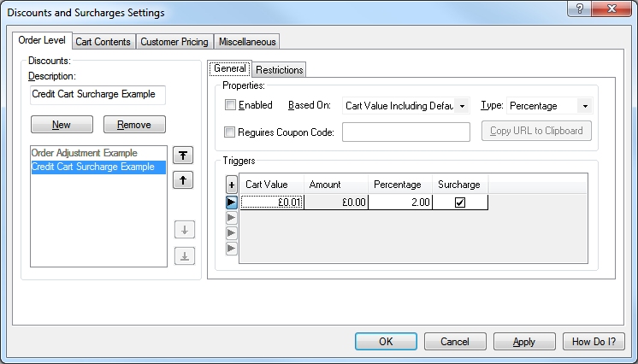
Task: Go to the Customer Pricing tab
Action: [x=174, y=41]
